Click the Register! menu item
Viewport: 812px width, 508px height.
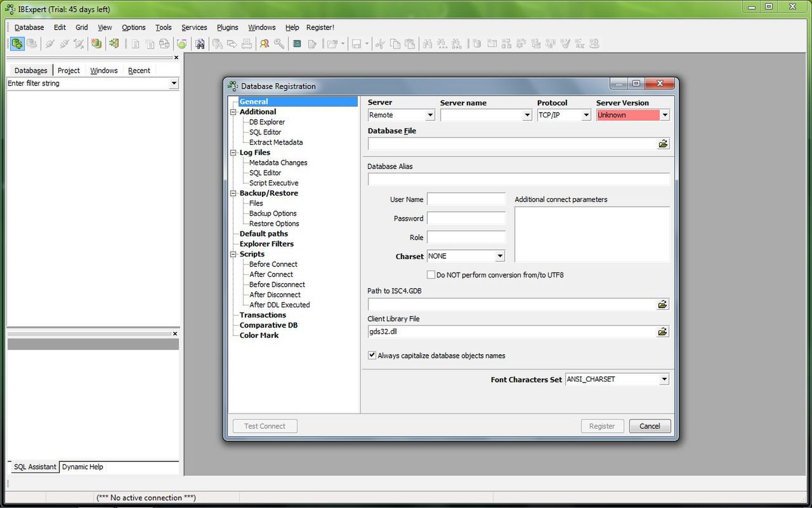320,27
